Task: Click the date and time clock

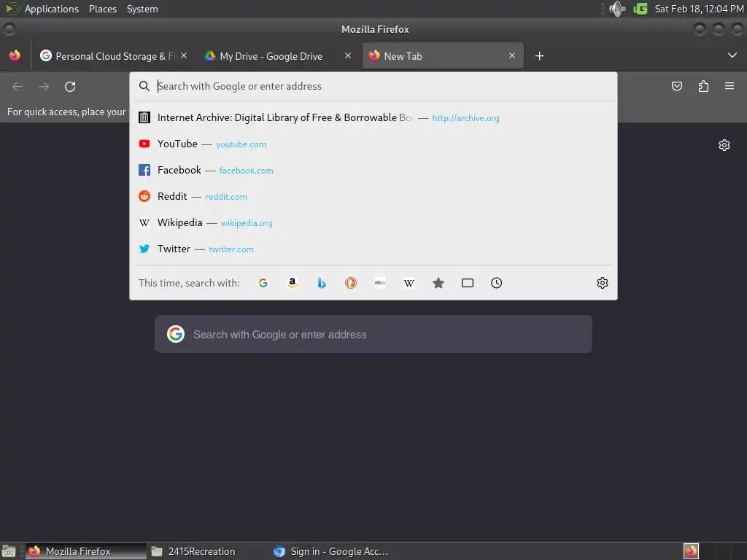Action: [x=699, y=9]
